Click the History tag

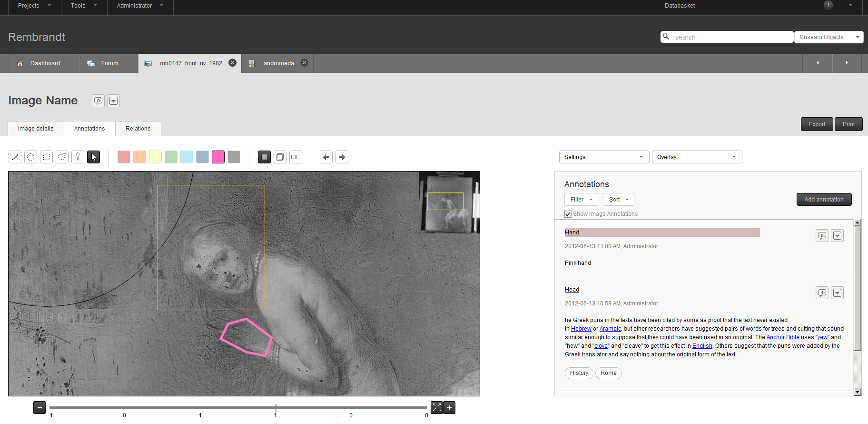point(579,373)
